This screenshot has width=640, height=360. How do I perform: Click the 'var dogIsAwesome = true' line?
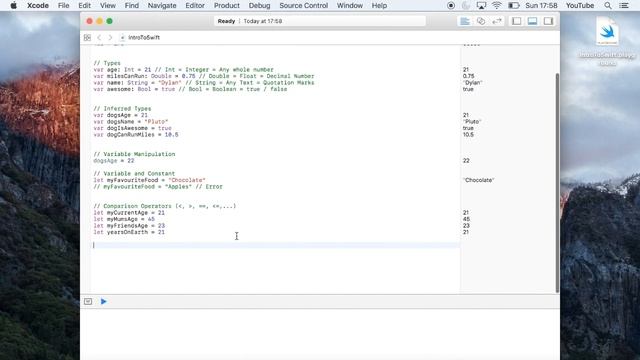click(x=132, y=128)
